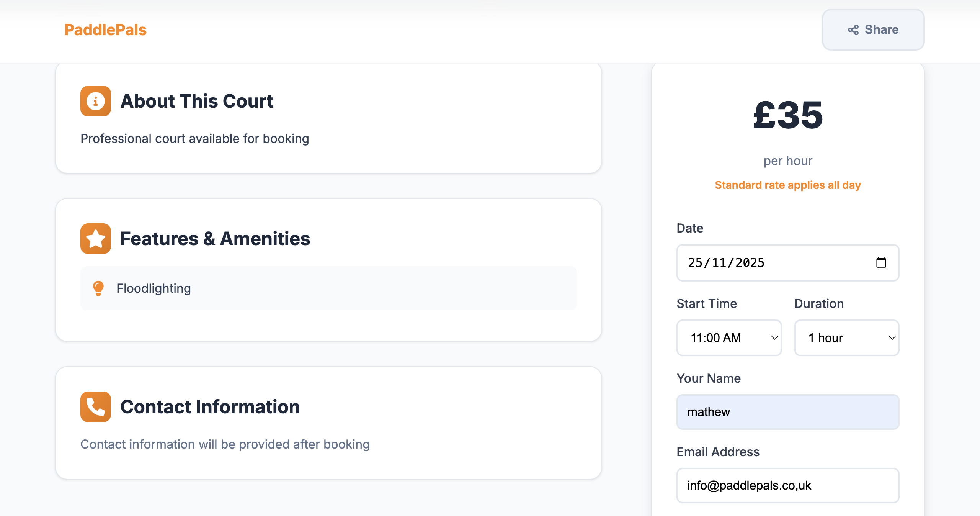Click the info icon inside the orange rounded square

point(95,101)
